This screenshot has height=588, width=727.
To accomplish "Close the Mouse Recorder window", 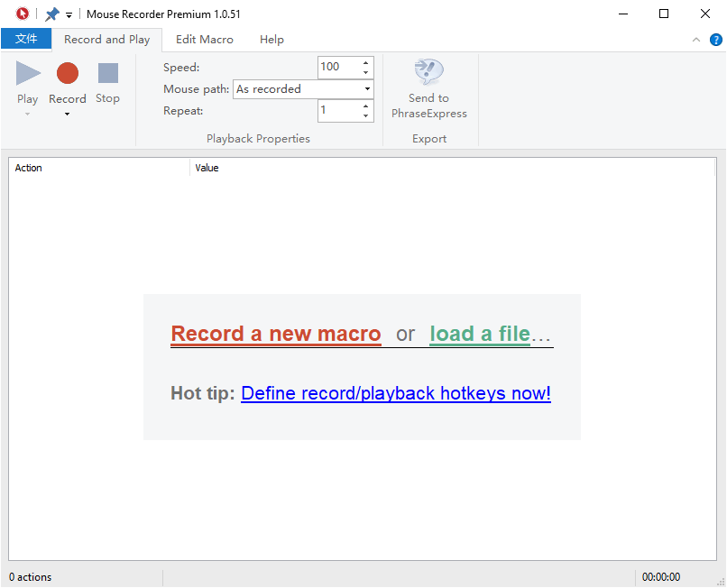I will click(x=704, y=14).
